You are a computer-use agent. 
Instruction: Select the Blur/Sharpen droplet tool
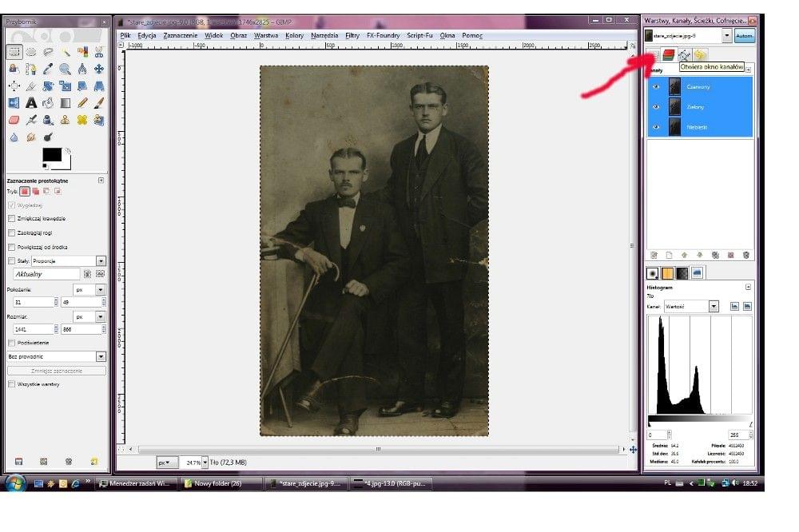[x=14, y=137]
